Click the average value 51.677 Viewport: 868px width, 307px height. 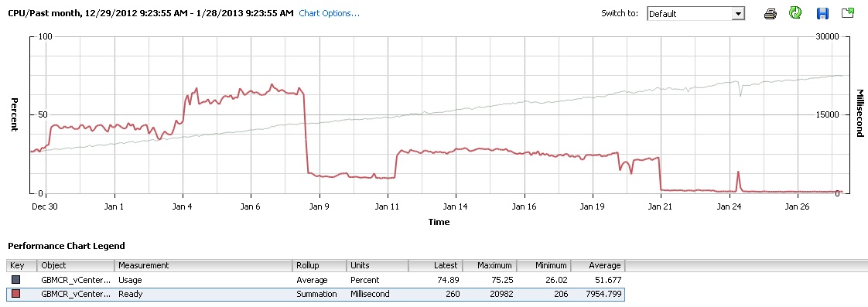pyautogui.click(x=607, y=280)
